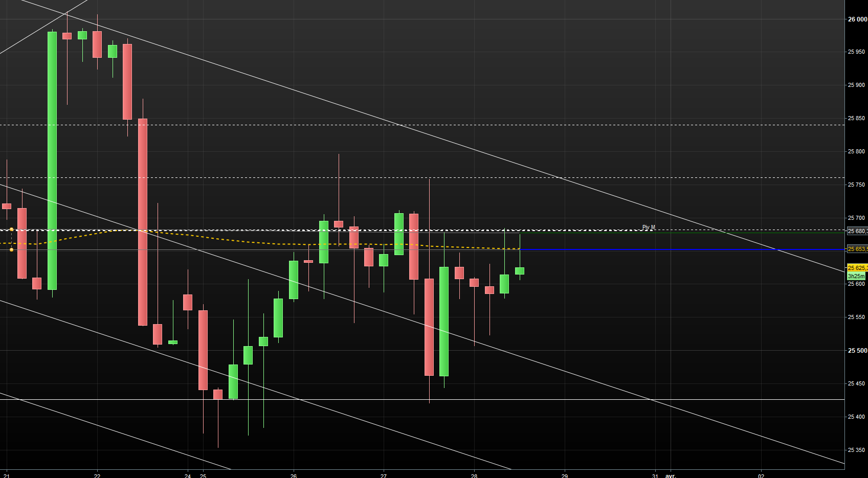The image size is (868, 478).
Task: Click the 25 550 price axis label
Action: pyautogui.click(x=857, y=317)
